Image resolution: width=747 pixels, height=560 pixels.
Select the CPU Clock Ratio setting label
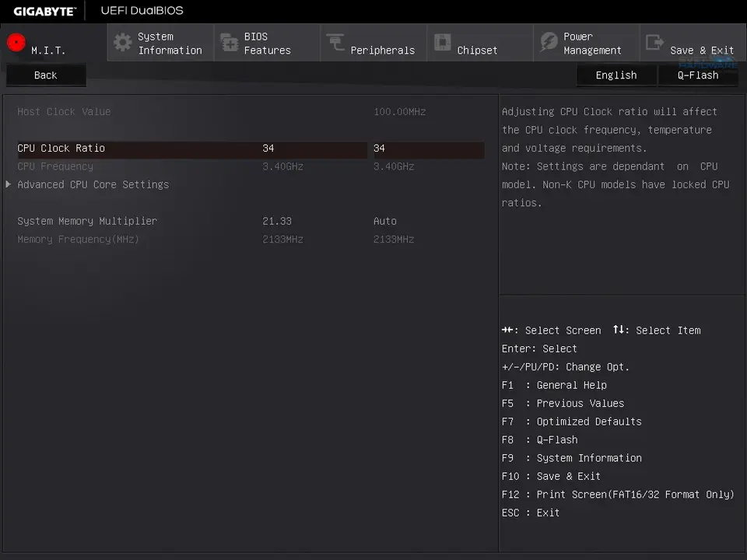pos(61,149)
